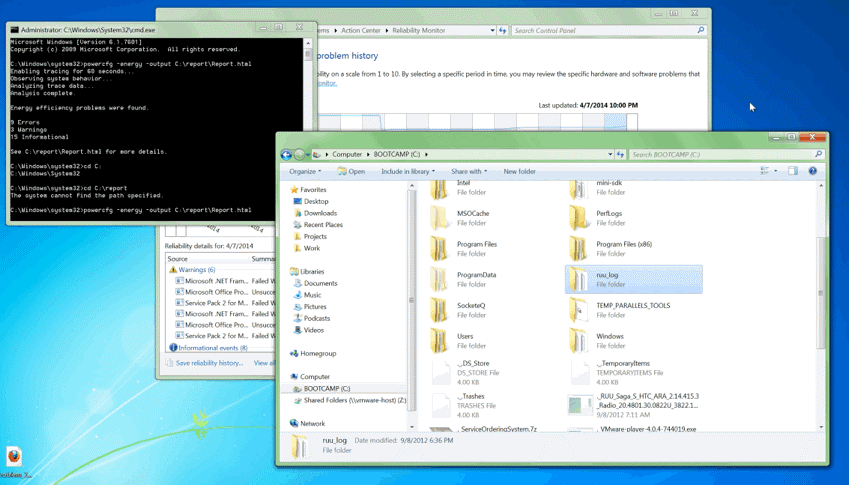Open the Change your view dropdown arrow
This screenshot has height=485, width=849.
click(776, 171)
